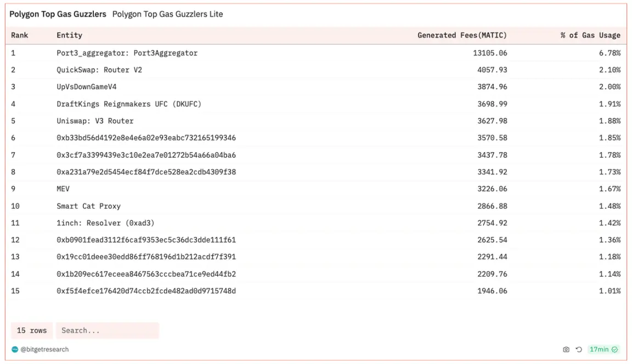Click the Uniswap: V3 Router entity cell

pos(95,121)
